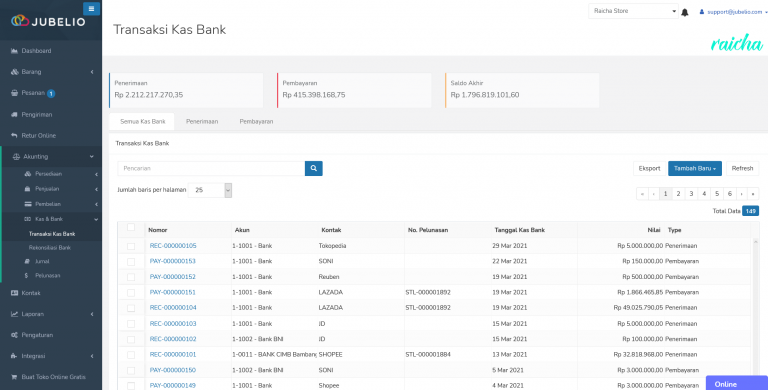Tick checkbox for REC-000000103 row

click(x=131, y=324)
